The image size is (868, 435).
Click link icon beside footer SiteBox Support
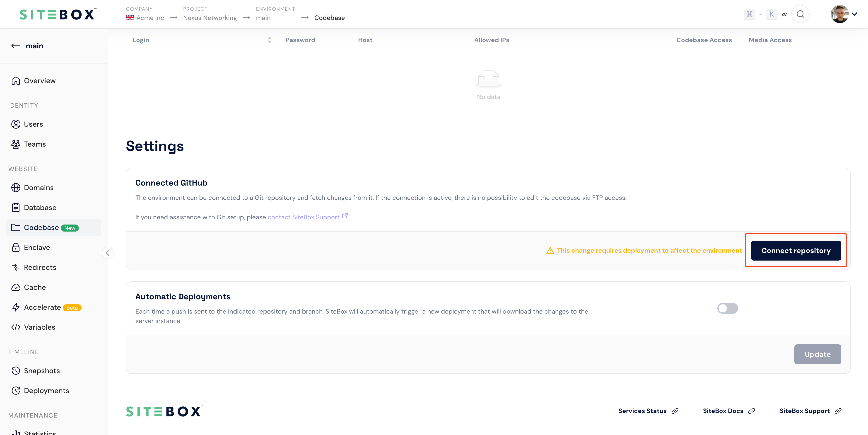838,411
